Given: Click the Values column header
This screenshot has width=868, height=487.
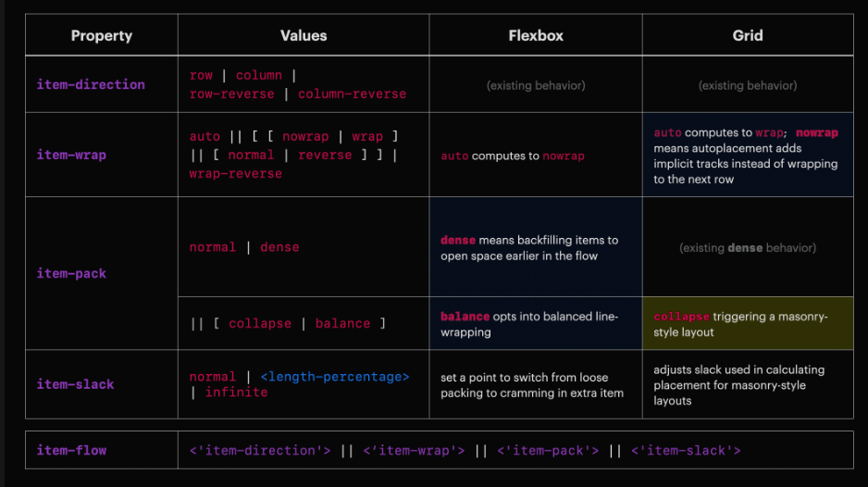Looking at the screenshot, I should pyautogui.click(x=304, y=36).
